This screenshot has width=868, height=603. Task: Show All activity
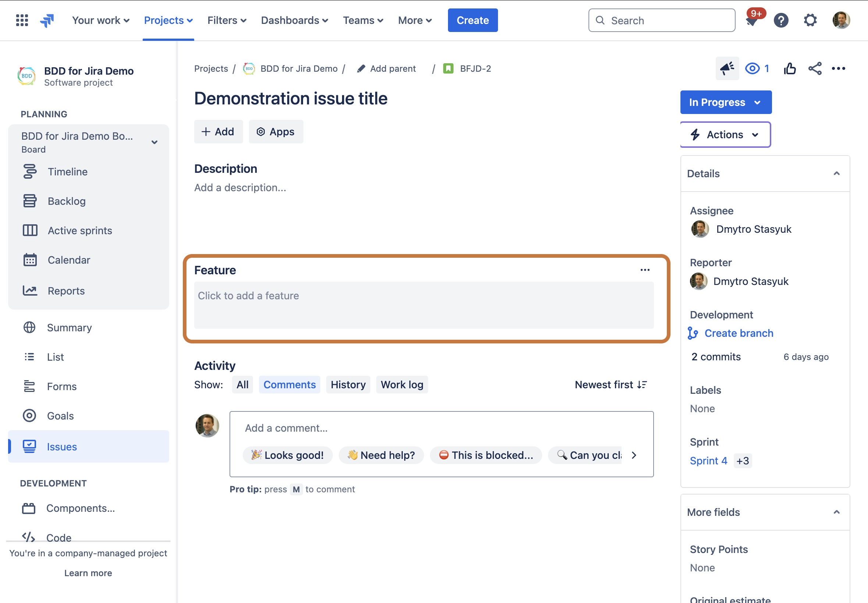pos(242,384)
